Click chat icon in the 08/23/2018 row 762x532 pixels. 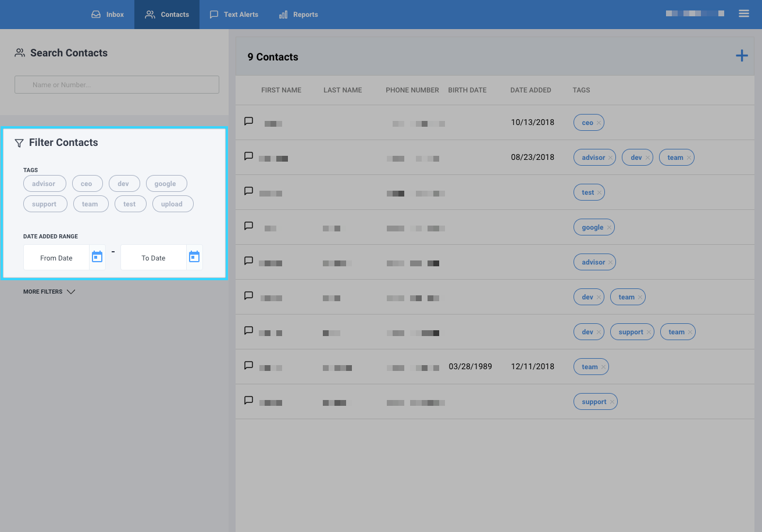pos(248,156)
